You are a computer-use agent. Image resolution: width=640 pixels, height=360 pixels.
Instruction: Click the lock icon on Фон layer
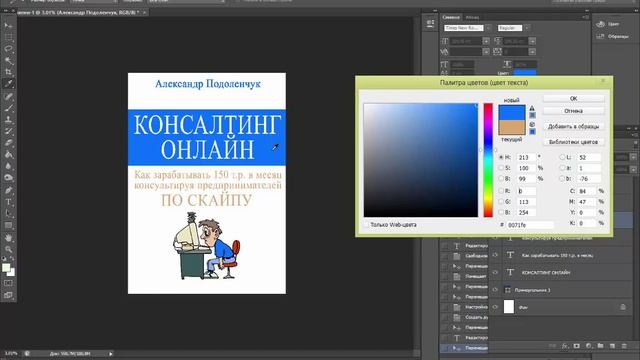pos(623,307)
